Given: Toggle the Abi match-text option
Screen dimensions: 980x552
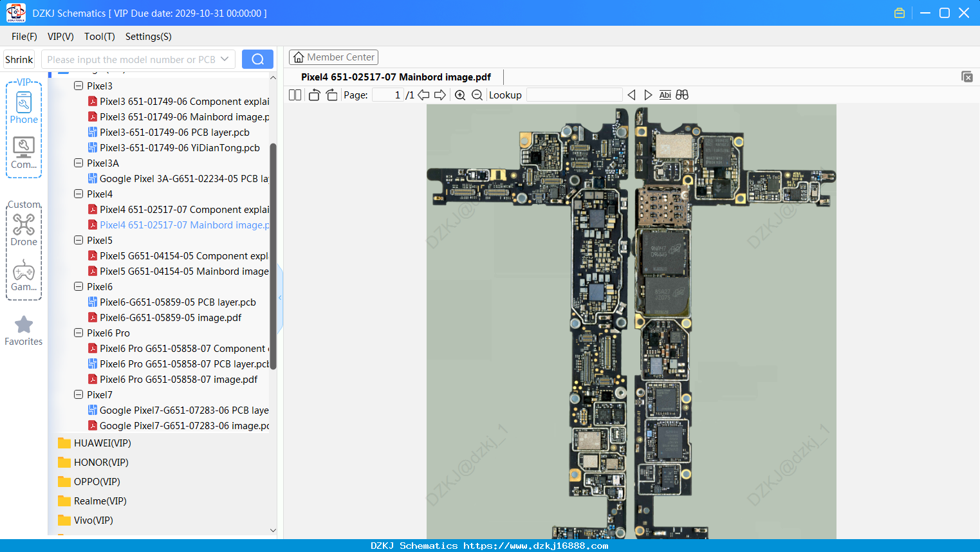Looking at the screenshot, I should pos(665,95).
